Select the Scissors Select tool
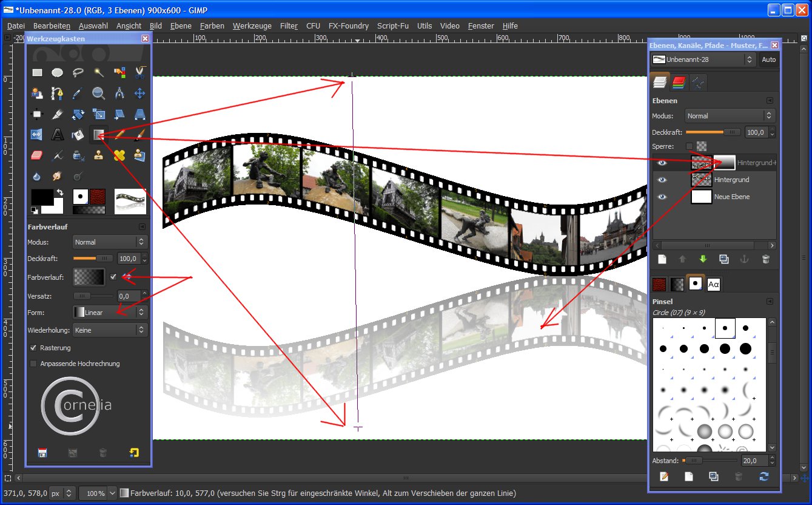This screenshot has width=812, height=505. [139, 73]
